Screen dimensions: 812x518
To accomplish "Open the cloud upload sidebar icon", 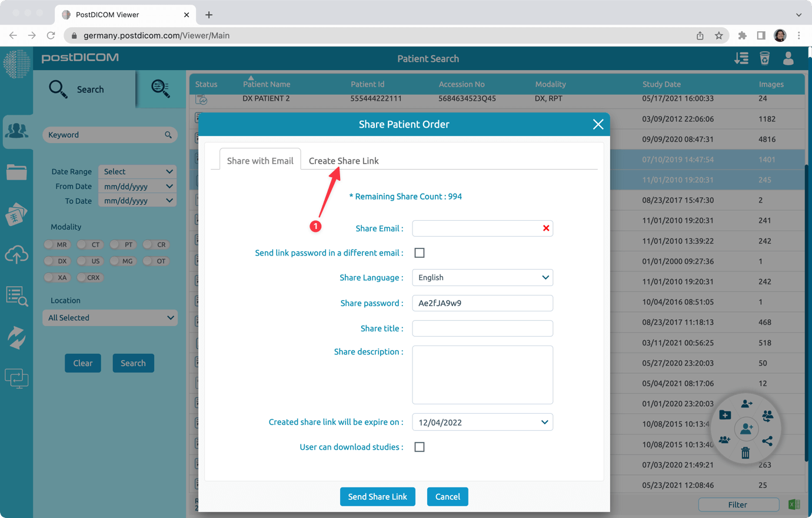I will tap(16, 254).
